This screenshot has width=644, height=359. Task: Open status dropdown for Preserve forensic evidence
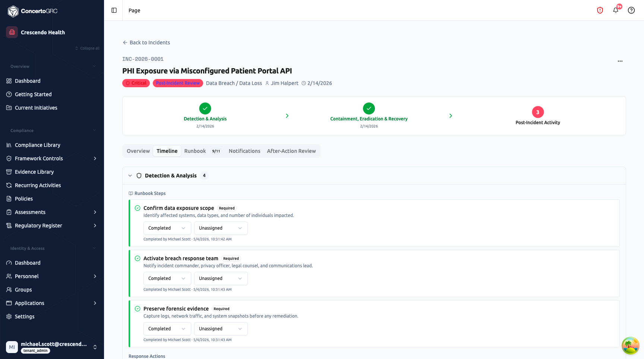click(167, 329)
